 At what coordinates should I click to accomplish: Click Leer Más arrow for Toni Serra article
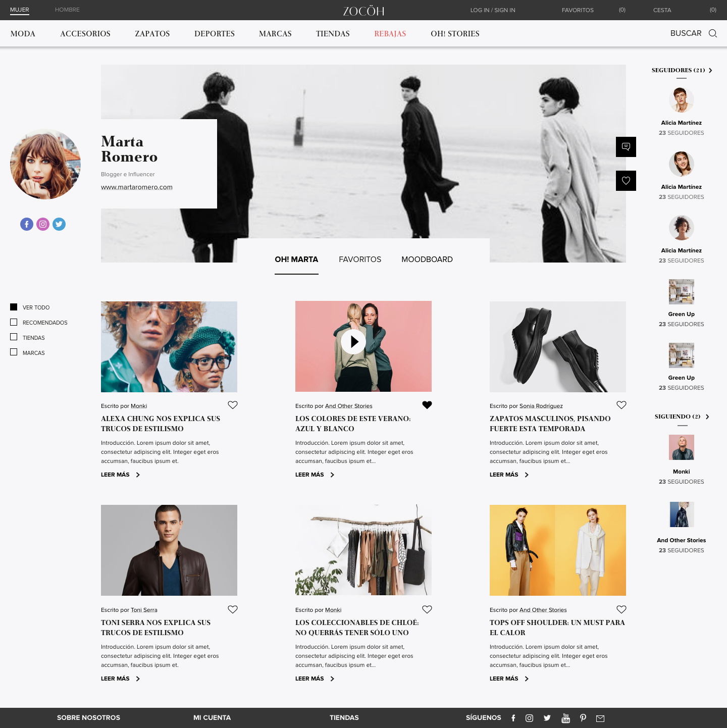coord(138,679)
